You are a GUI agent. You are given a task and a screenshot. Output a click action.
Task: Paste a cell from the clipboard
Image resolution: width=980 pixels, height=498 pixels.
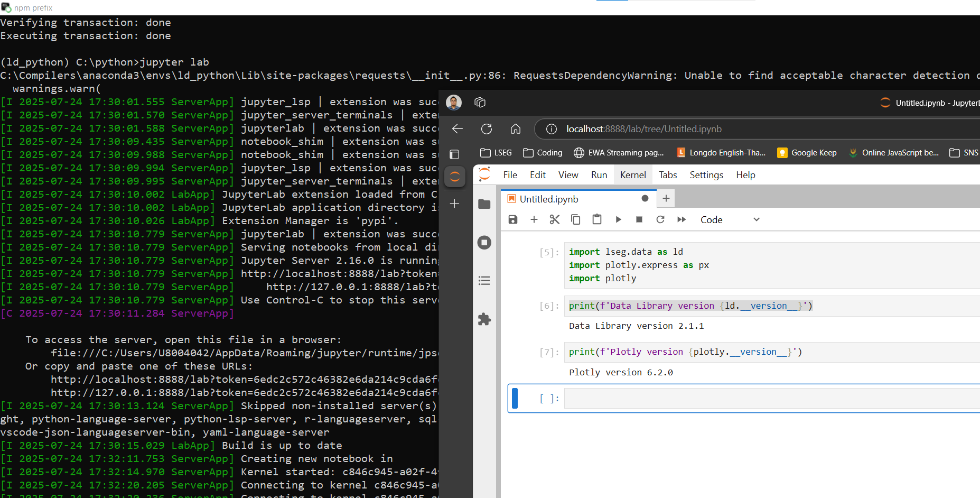(x=596, y=219)
